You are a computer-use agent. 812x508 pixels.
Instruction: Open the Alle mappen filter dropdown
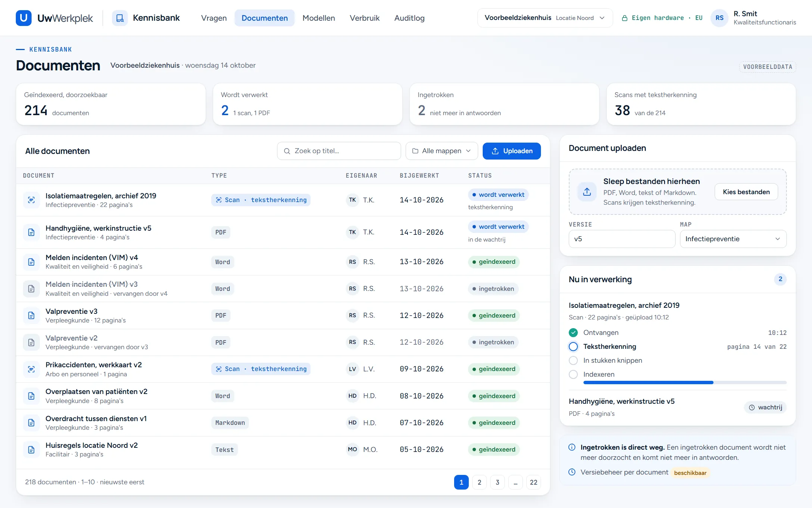pos(442,151)
